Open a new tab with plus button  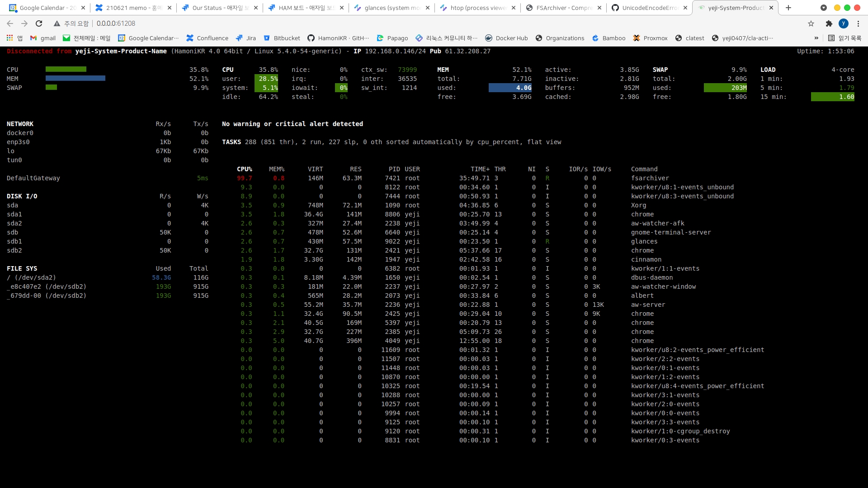point(788,8)
